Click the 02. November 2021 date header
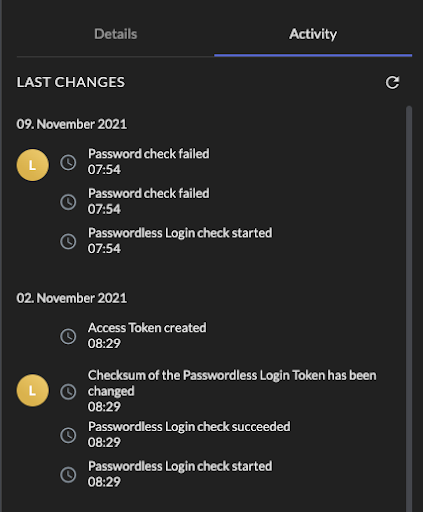The image size is (423, 512). click(72, 298)
